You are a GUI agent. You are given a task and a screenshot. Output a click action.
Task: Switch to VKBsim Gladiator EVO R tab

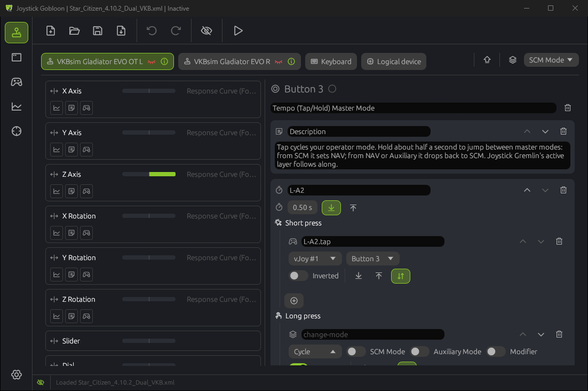coord(239,61)
